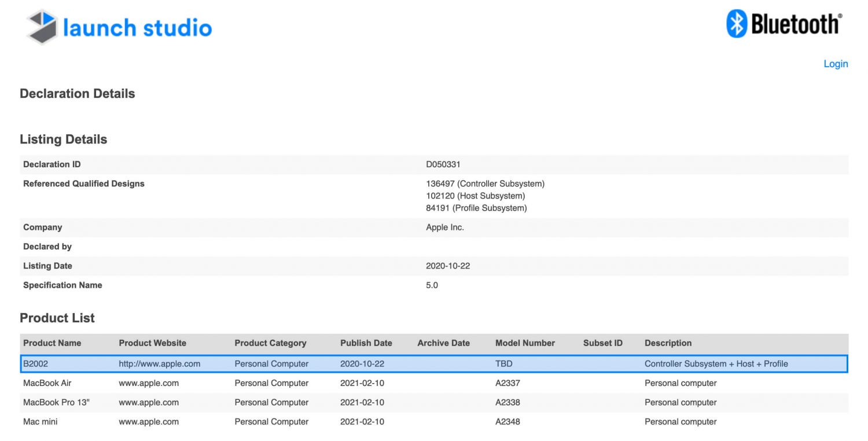Click Declaration ID value D050331
The width and height of the screenshot is (868, 441).
[x=443, y=164]
